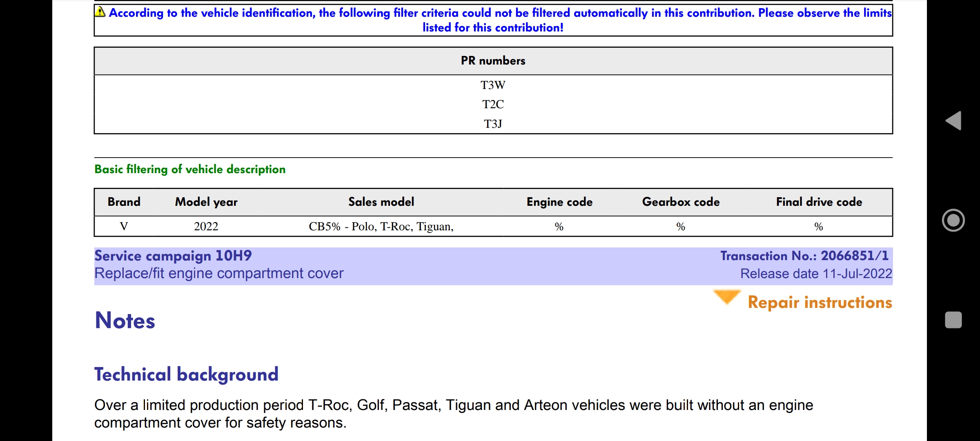This screenshot has width=980, height=441.
Task: Select PR number T3J in the table
Action: coord(492,124)
